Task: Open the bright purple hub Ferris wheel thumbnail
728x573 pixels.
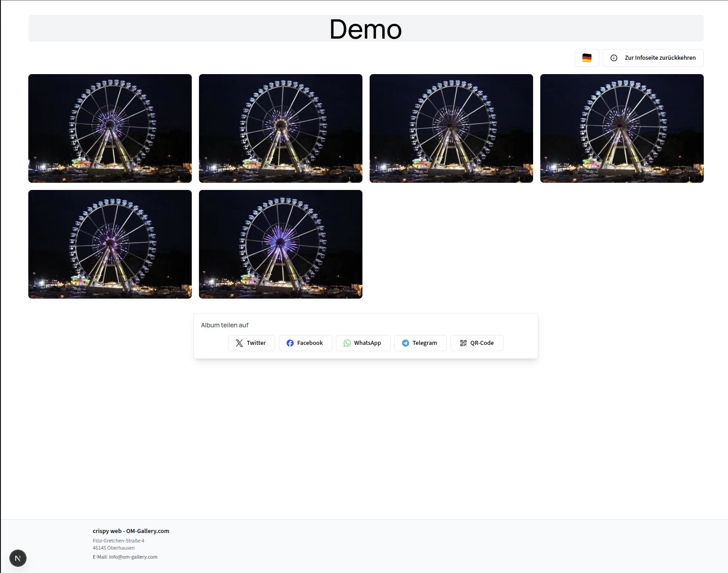Action: pyautogui.click(x=281, y=244)
